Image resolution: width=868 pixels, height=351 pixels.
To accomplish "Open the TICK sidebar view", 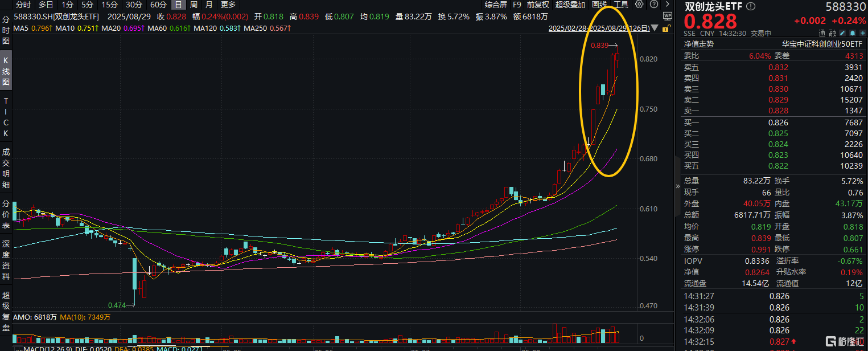I will tap(6, 117).
